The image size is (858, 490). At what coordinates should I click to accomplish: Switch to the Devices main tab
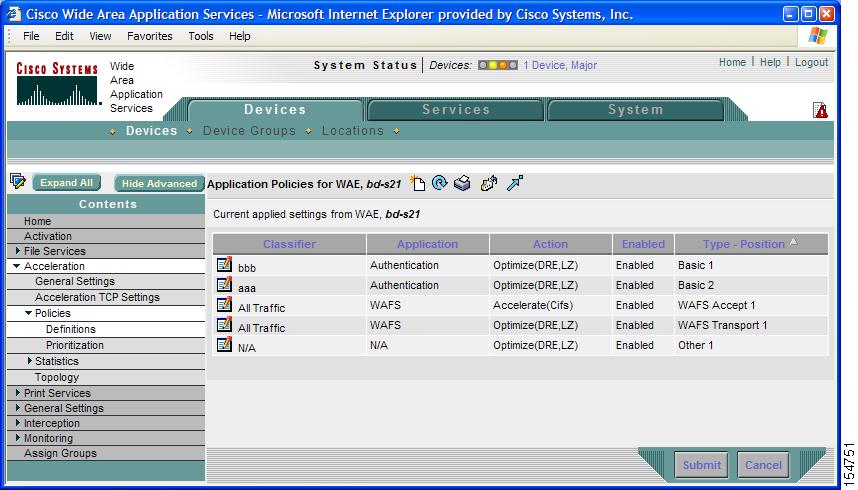click(275, 109)
